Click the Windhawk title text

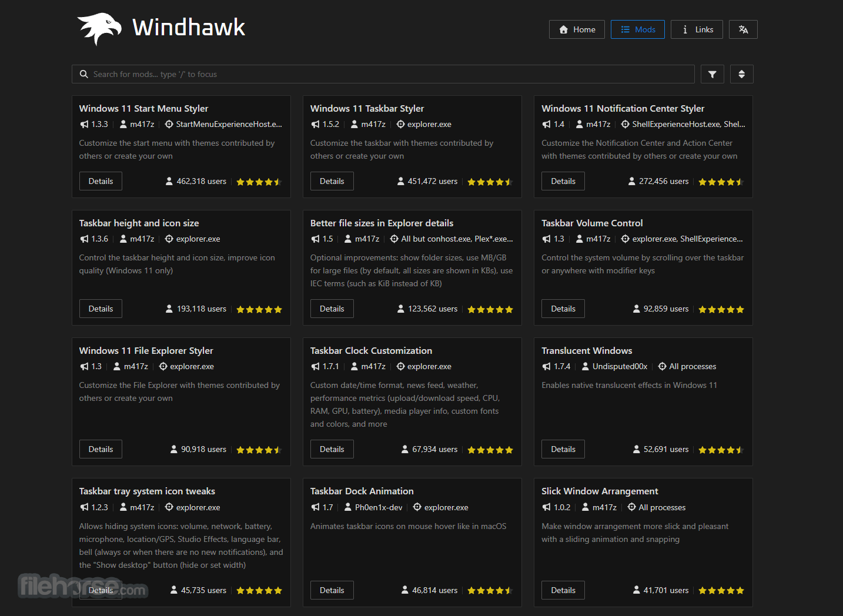189,27
